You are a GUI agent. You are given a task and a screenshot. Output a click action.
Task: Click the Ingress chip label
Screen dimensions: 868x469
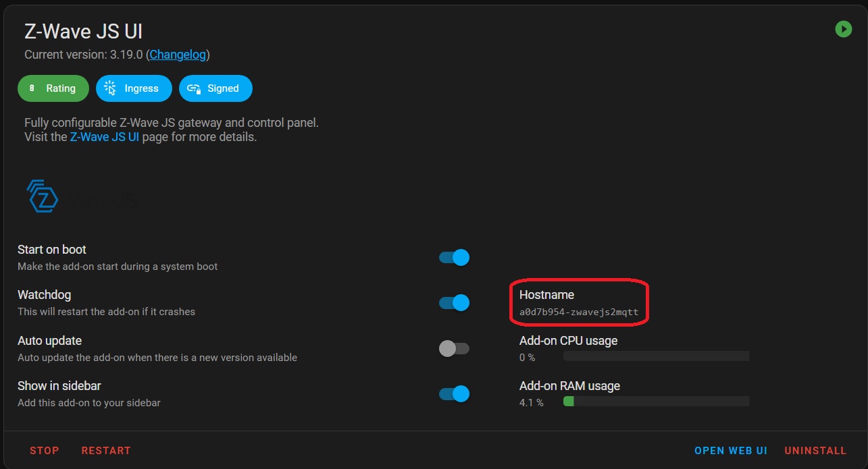(141, 88)
